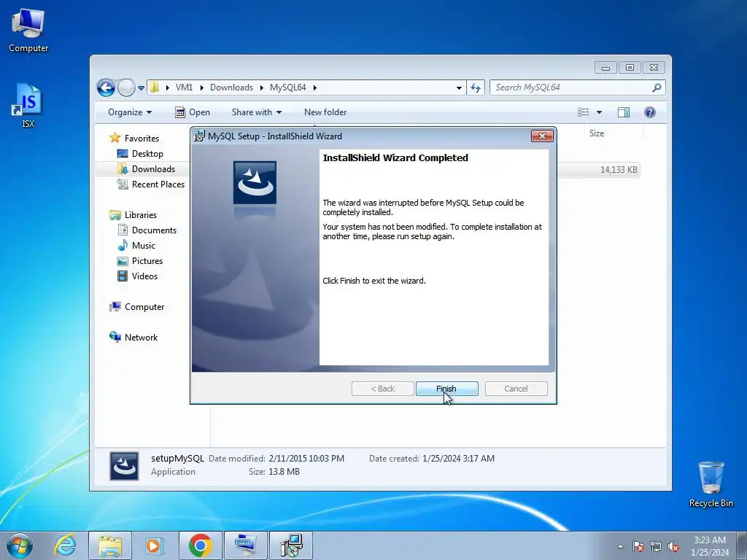Image resolution: width=747 pixels, height=560 pixels.
Task: Refresh the MySQL64 folder view
Action: [x=476, y=87]
